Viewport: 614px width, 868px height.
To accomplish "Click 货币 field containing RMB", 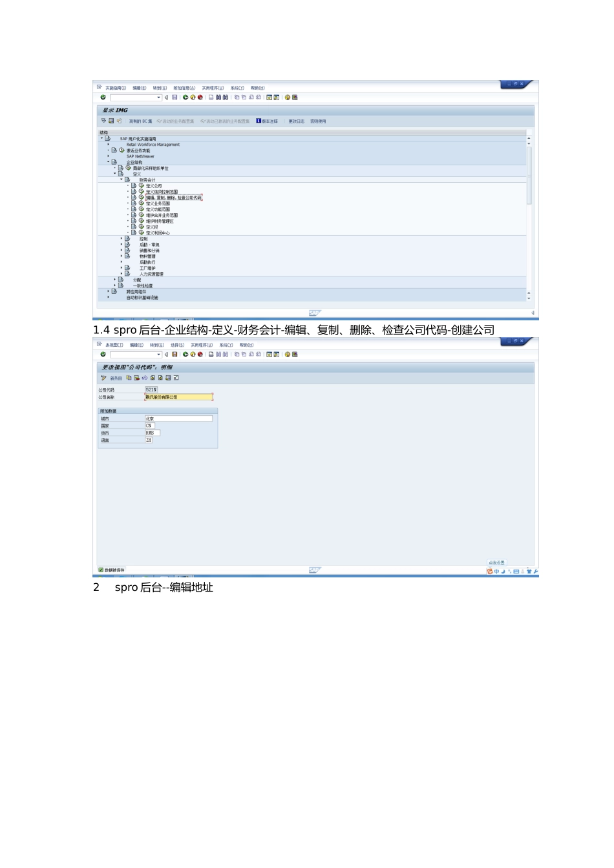I will click(x=153, y=433).
